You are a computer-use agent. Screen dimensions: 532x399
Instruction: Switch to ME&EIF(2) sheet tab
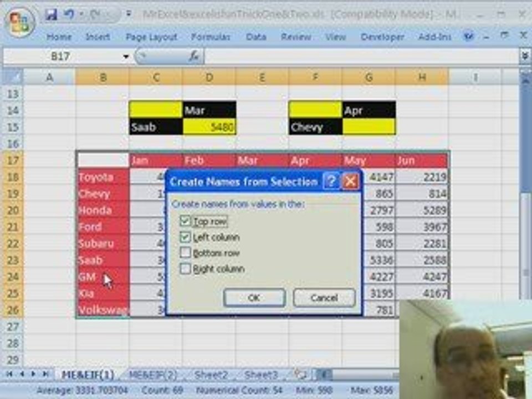pos(153,375)
